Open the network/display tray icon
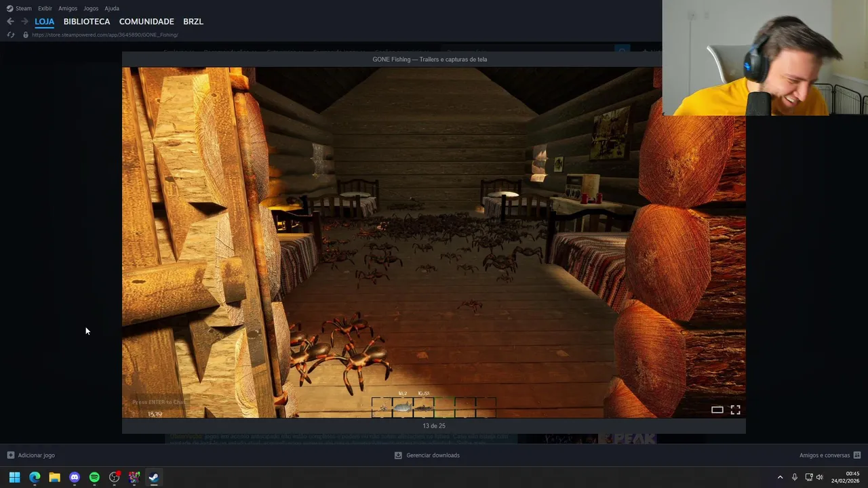Image resolution: width=868 pixels, height=488 pixels. coord(809,477)
